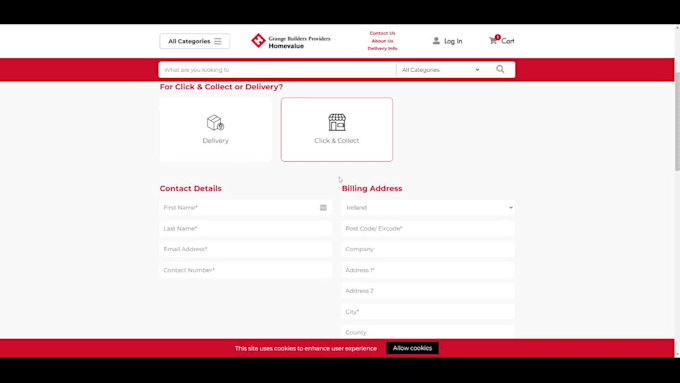Click the Cart text link
The width and height of the screenshot is (680, 383).
[x=508, y=41]
